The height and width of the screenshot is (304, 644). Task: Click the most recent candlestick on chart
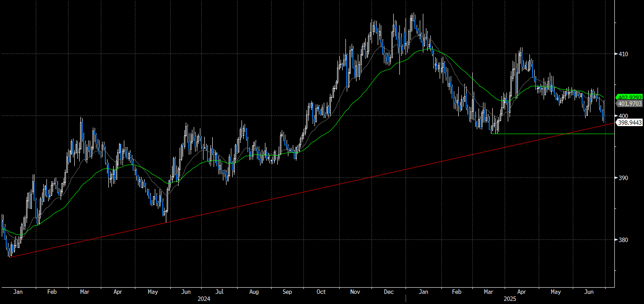point(604,116)
